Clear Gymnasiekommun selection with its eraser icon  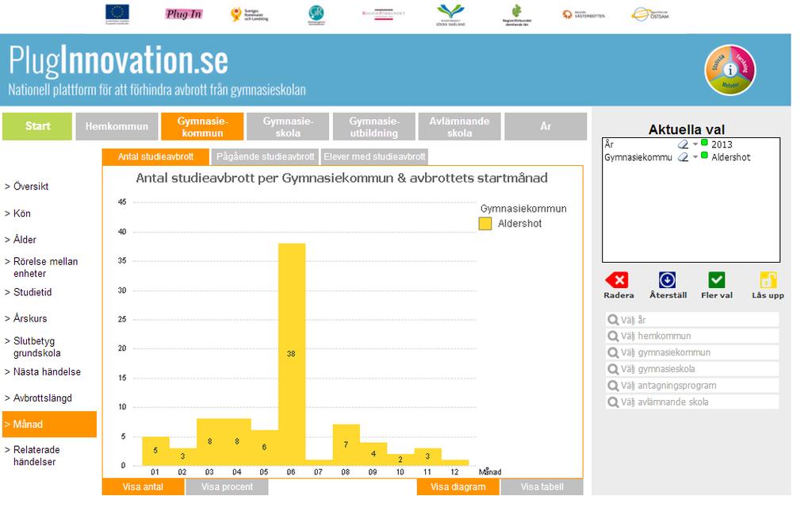tap(683, 157)
